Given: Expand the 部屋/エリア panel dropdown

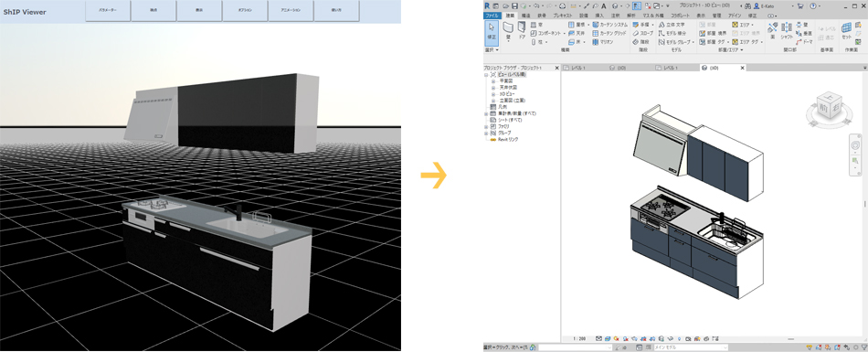Looking at the screenshot, I should click(731, 50).
